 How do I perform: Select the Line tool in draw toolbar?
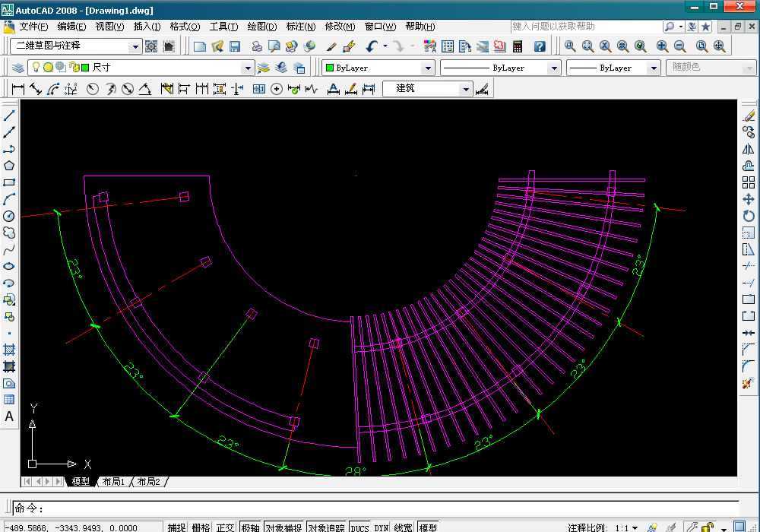point(9,115)
